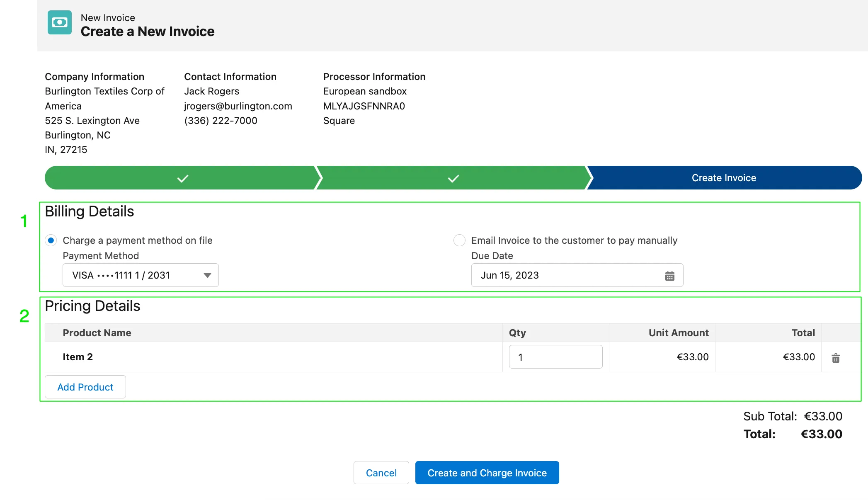Viewport: 868px width, 500px height.
Task: Click the Qty input for Item 2
Action: point(555,357)
